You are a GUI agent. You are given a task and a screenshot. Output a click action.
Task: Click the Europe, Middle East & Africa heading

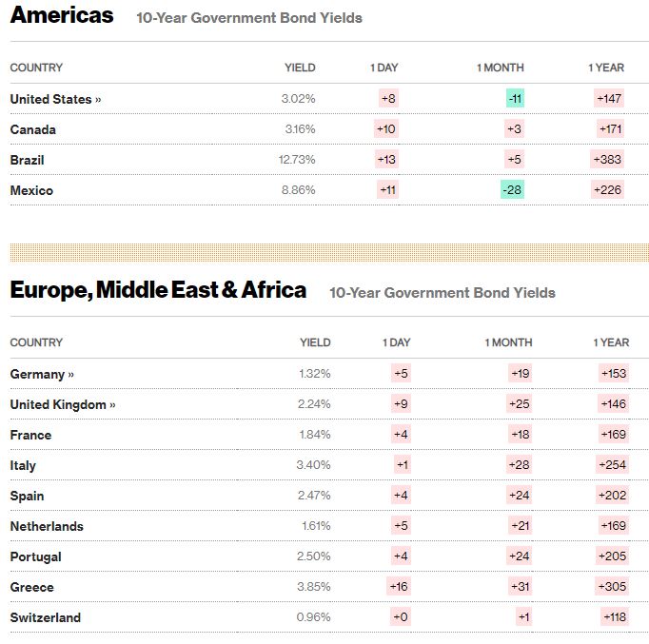point(158,290)
